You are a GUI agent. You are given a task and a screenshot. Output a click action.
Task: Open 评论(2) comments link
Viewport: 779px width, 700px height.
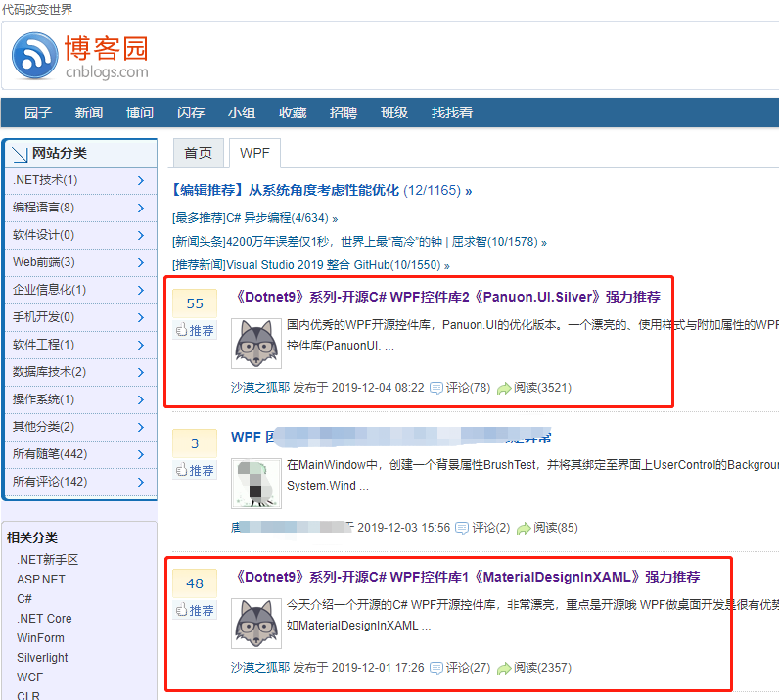(482, 528)
